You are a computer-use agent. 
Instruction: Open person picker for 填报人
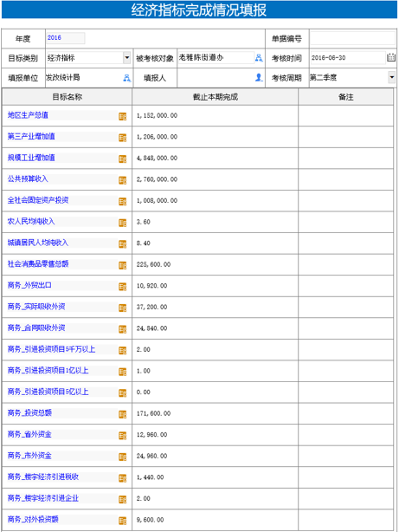tap(259, 78)
